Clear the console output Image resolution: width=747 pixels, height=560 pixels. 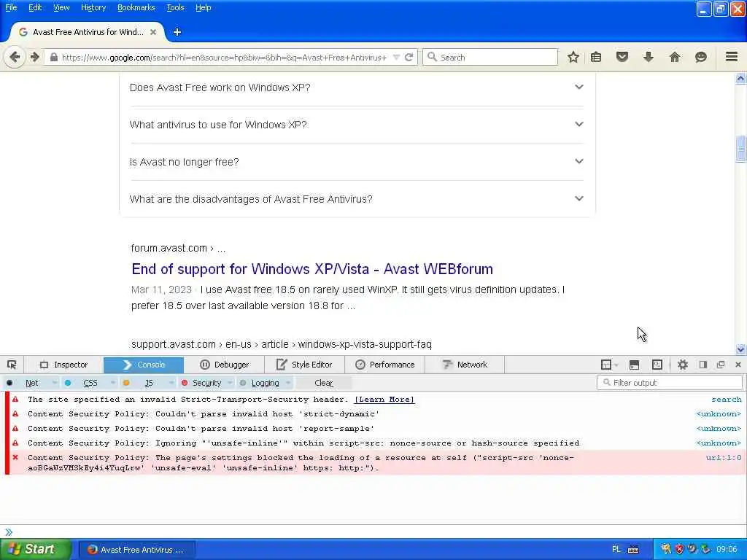click(x=324, y=383)
